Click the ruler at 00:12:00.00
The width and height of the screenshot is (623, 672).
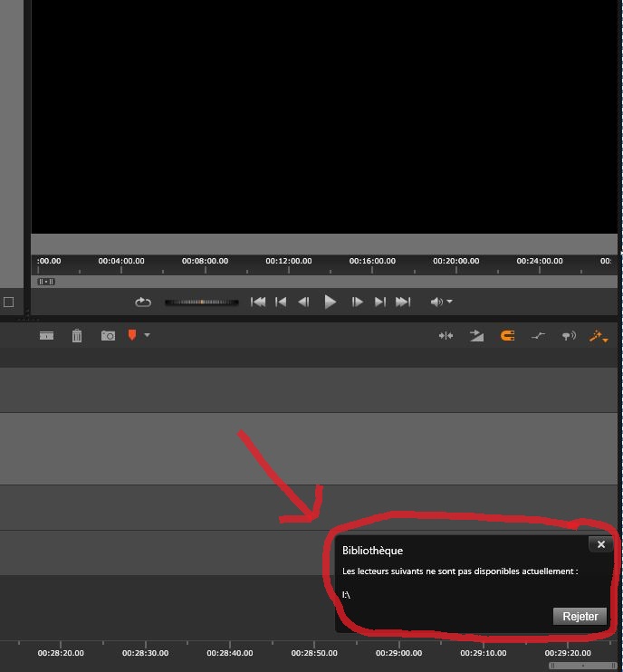(289, 261)
